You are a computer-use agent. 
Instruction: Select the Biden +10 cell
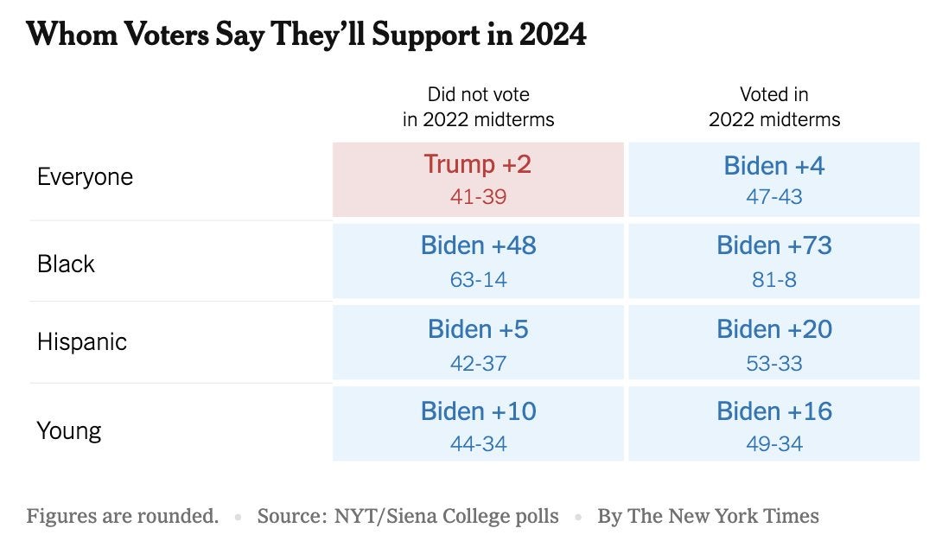(478, 423)
